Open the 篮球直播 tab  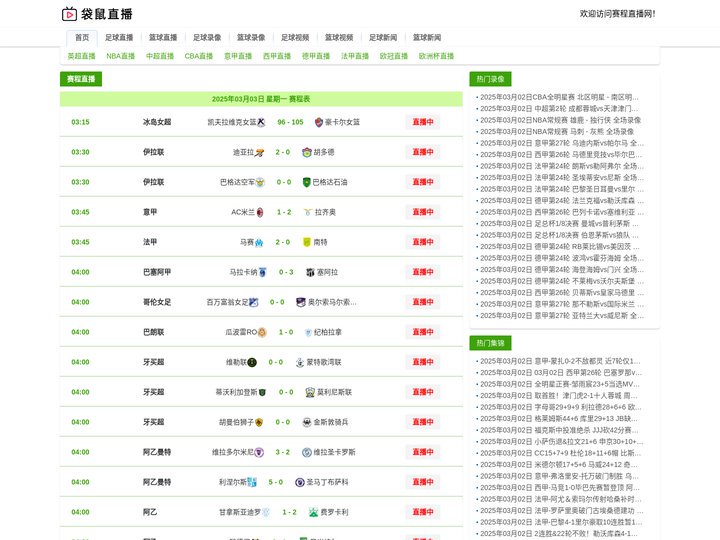pos(163,38)
